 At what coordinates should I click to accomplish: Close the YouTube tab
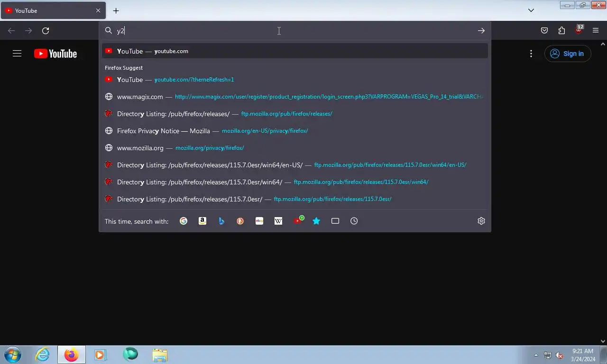[x=98, y=10]
